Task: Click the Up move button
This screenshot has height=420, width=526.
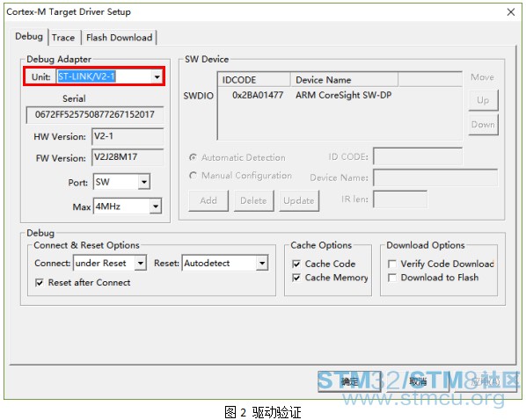Action: coord(483,100)
